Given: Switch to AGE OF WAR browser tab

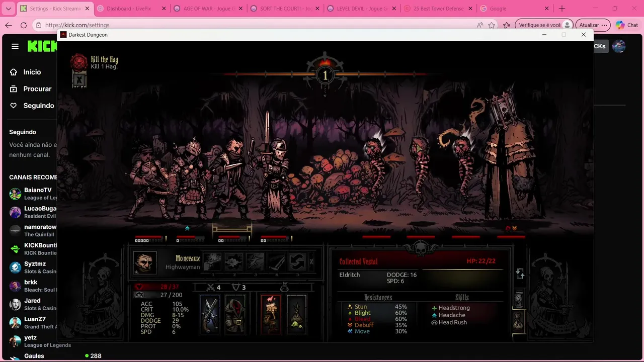Looking at the screenshot, I should [208, 9].
